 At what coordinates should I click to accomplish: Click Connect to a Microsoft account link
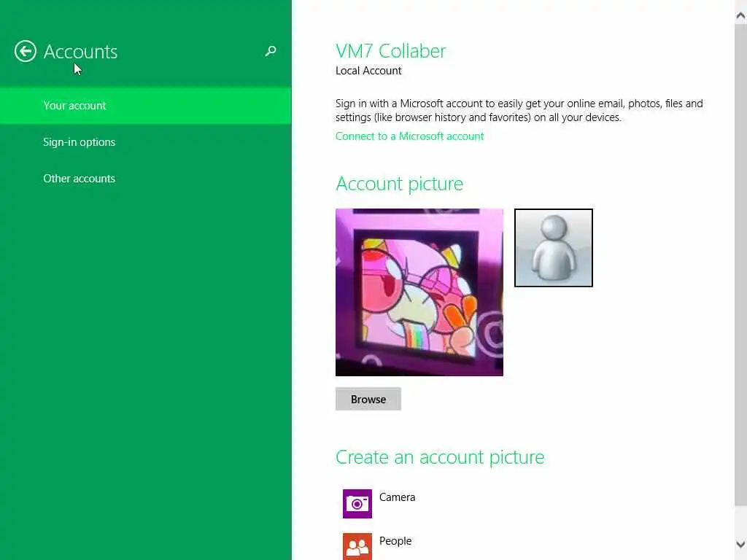pyautogui.click(x=409, y=136)
